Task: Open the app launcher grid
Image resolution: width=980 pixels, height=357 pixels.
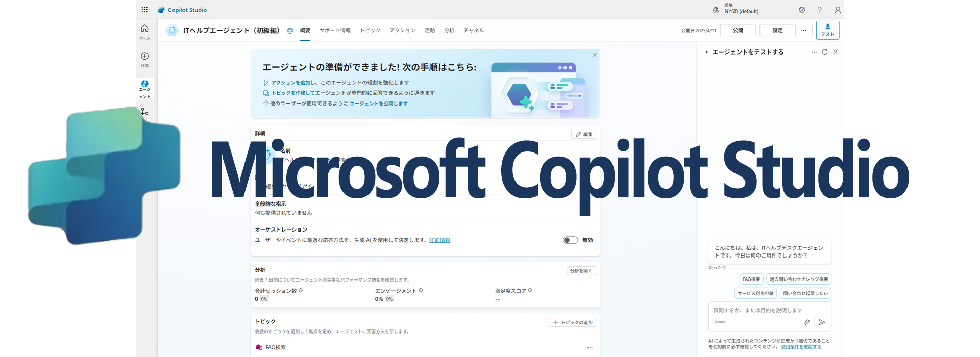Action: coord(144,10)
